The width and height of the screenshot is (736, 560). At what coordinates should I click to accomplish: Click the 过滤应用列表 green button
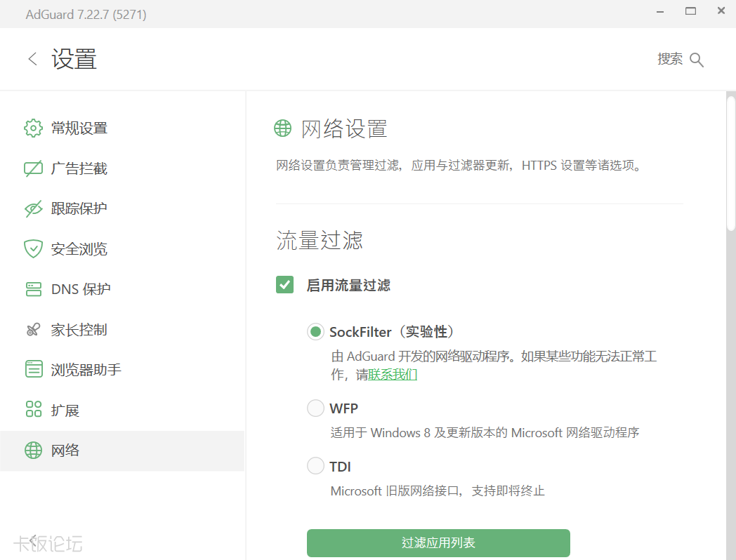click(x=438, y=543)
